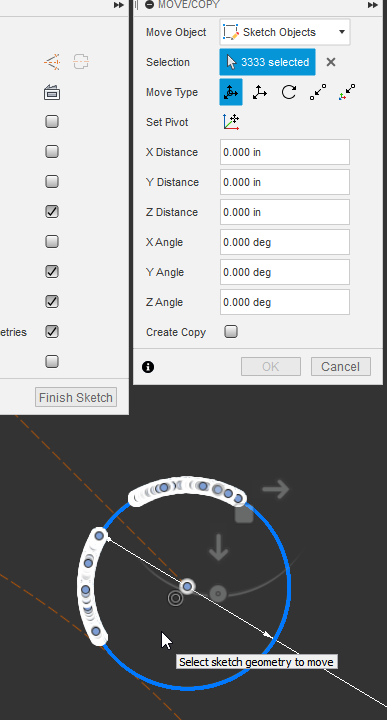387x720 pixels.
Task: Click the Finish Sketch button
Action: tap(76, 397)
